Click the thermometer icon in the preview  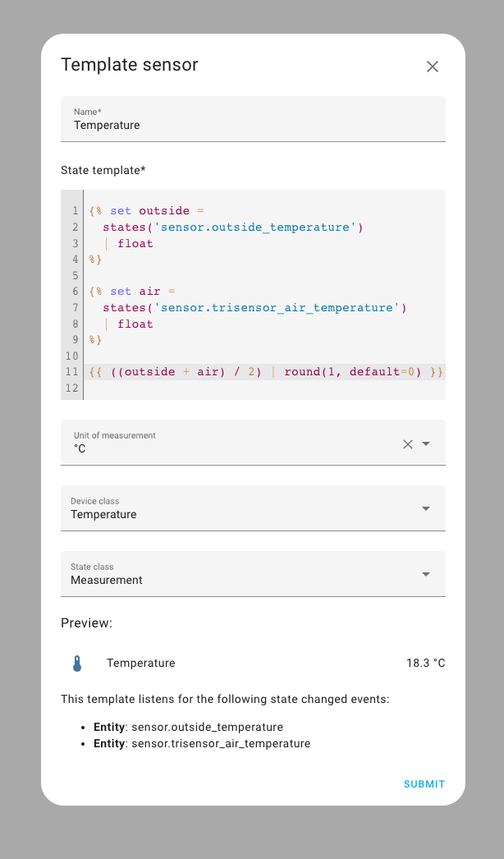click(77, 664)
